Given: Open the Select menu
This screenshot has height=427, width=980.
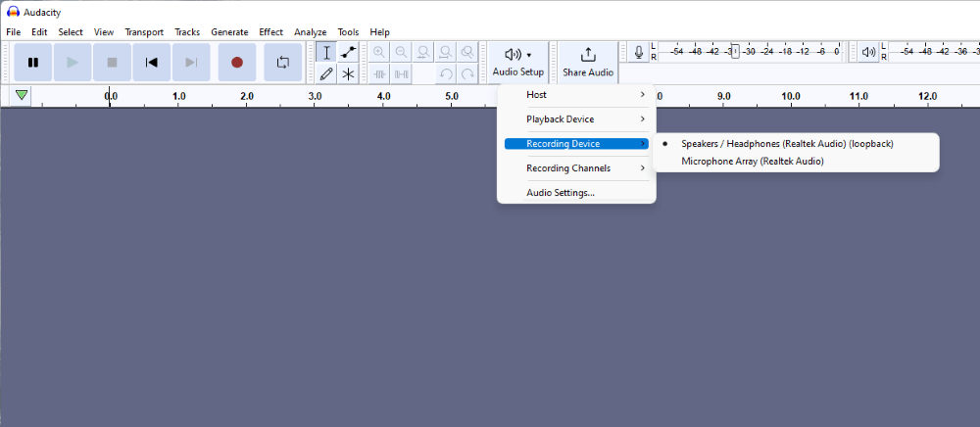Looking at the screenshot, I should (x=71, y=32).
